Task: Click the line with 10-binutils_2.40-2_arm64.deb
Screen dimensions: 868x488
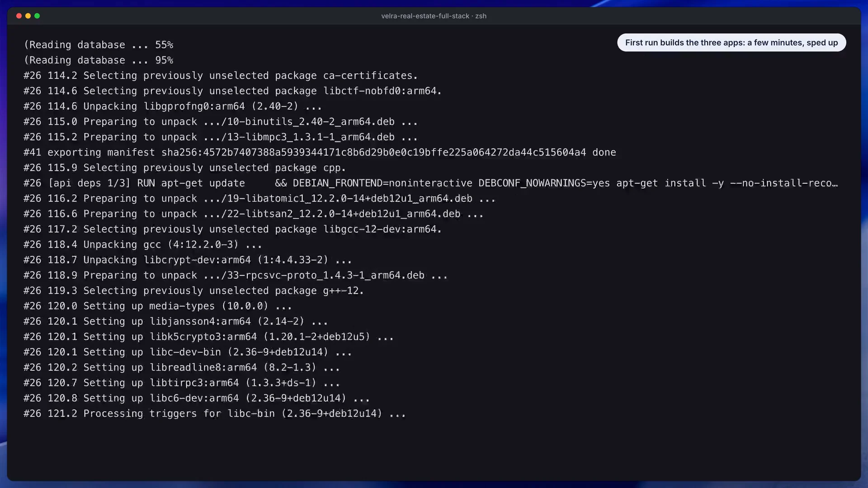Action: (x=221, y=122)
